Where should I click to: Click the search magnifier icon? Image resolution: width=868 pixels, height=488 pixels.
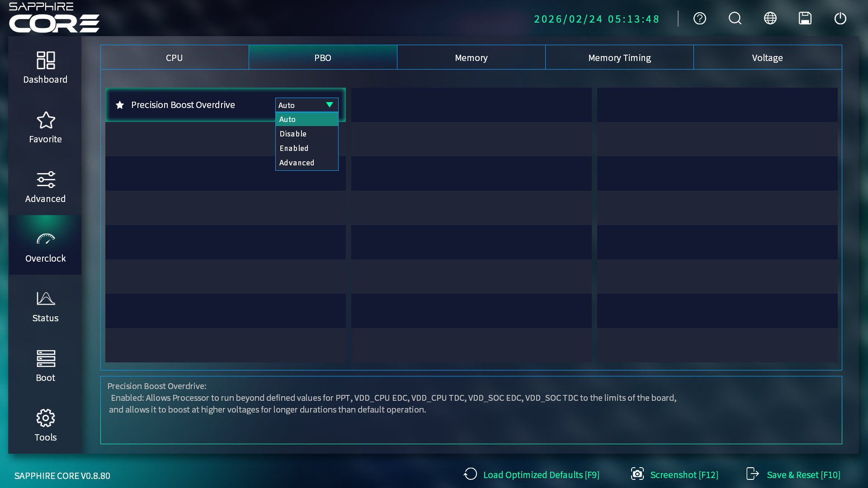tap(735, 19)
